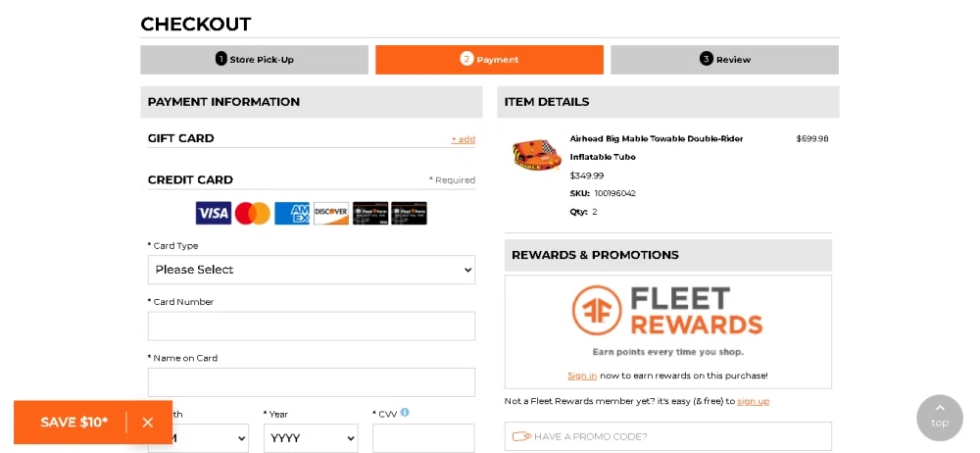Viewport: 980px width, 453px height.
Task: Click the back to top button
Action: (939, 417)
